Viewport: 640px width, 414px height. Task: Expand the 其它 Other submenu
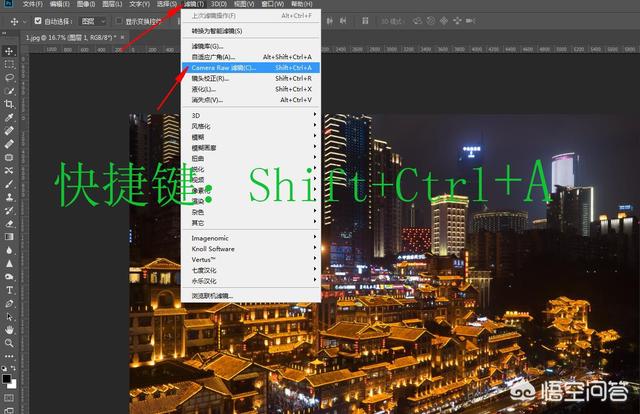coord(251,223)
